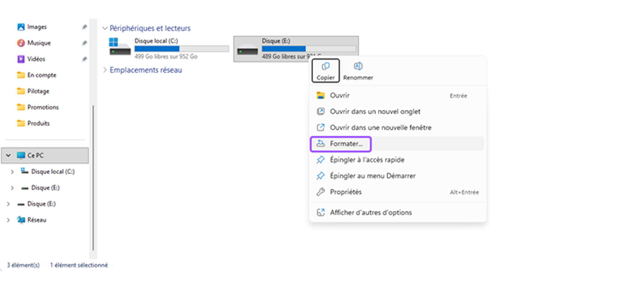
Task: Pin drive with Épingler à l'accès rapide
Action: (x=367, y=160)
